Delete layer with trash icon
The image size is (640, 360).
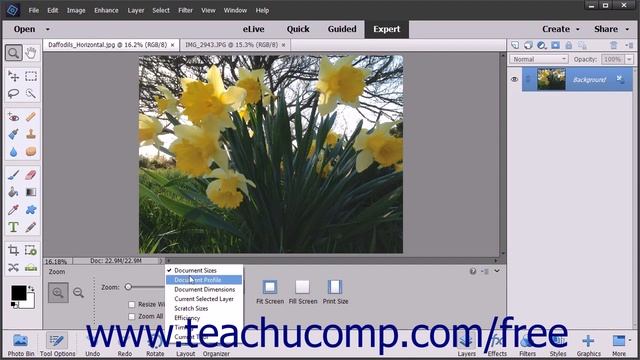(613, 45)
